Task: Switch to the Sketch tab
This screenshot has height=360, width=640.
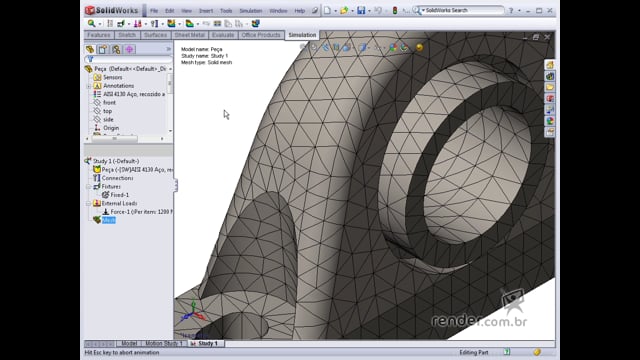Action: click(127, 35)
